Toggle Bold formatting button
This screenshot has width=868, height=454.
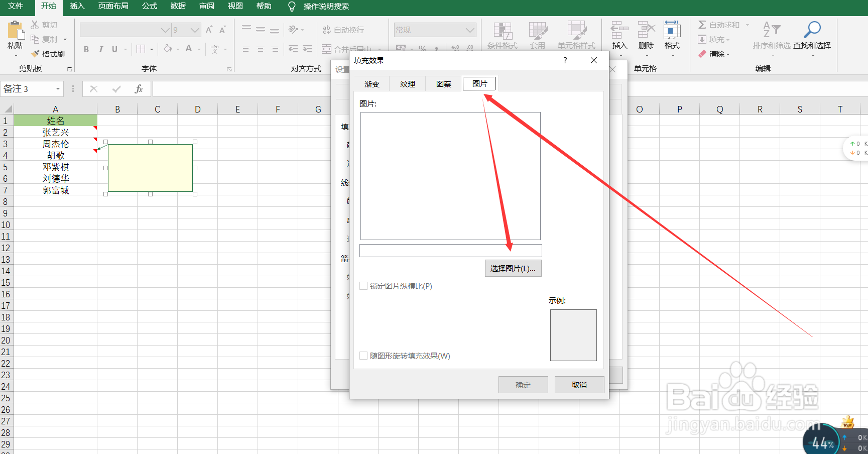(86, 49)
